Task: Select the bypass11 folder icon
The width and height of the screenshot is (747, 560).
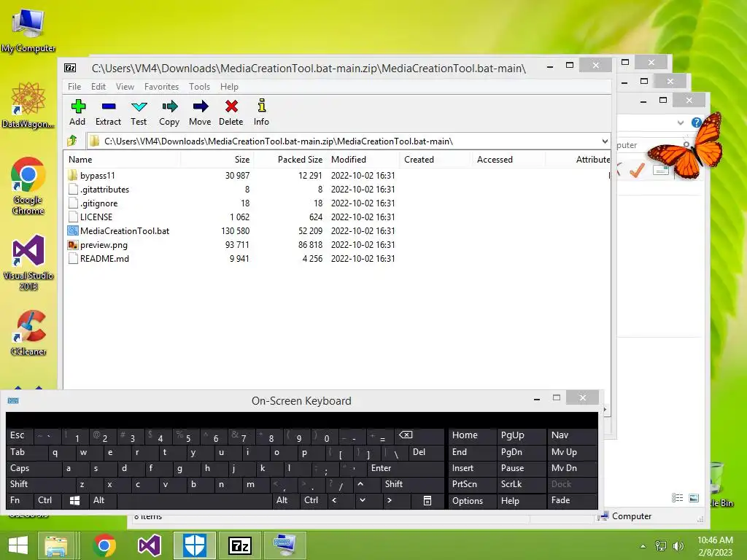Action: coord(72,175)
